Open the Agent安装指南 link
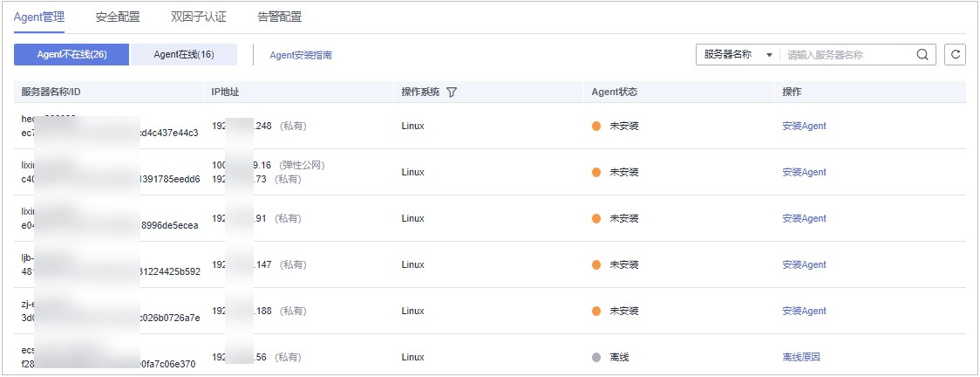 tap(300, 55)
